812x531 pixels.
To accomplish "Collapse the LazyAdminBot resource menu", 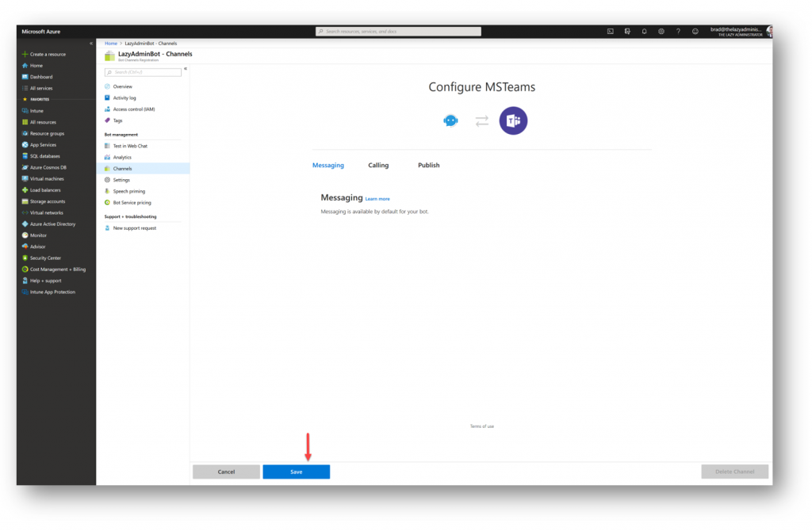I will 186,69.
